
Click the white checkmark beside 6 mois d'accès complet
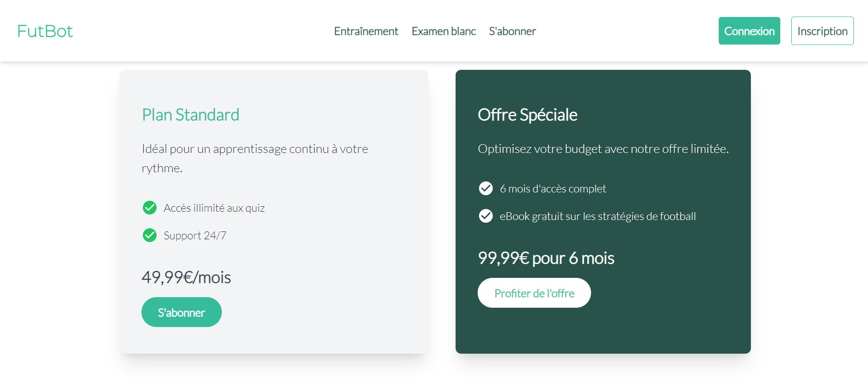coord(485,188)
